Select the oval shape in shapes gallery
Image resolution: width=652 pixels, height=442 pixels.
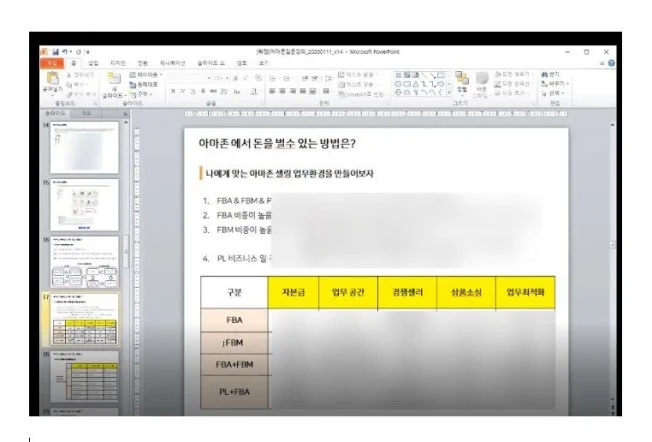(398, 84)
